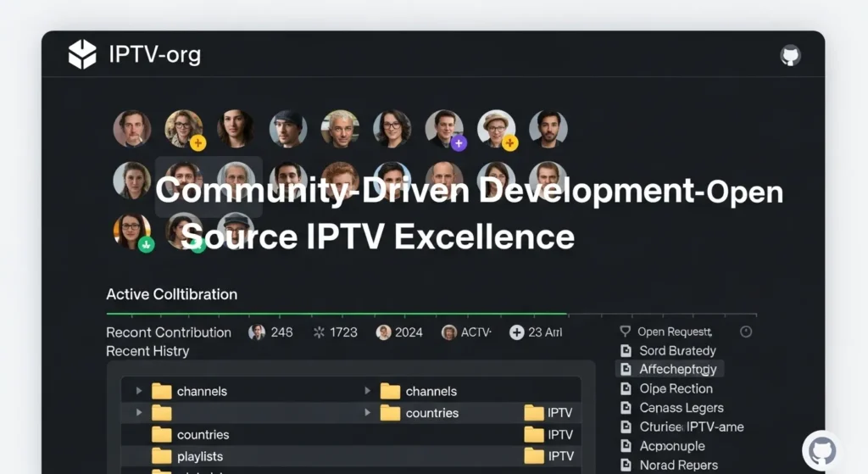Click the 1723 count value
This screenshot has width=868, height=474.
pos(343,332)
